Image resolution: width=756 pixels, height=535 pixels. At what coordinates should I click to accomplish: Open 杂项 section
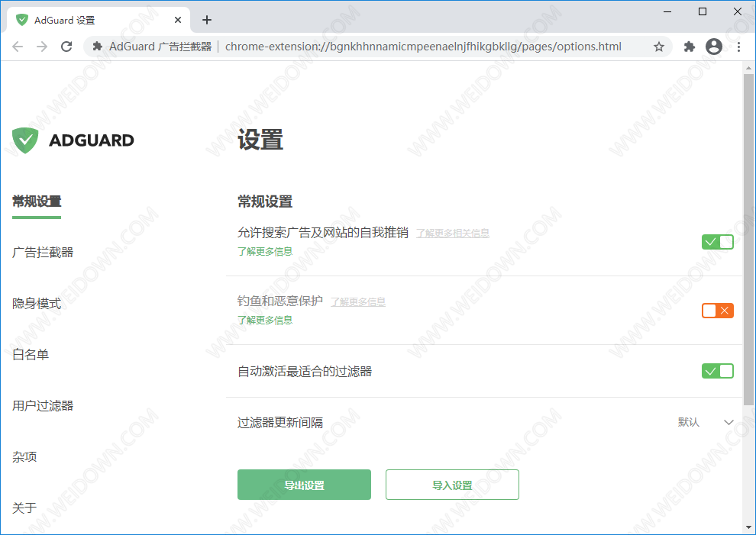(24, 456)
